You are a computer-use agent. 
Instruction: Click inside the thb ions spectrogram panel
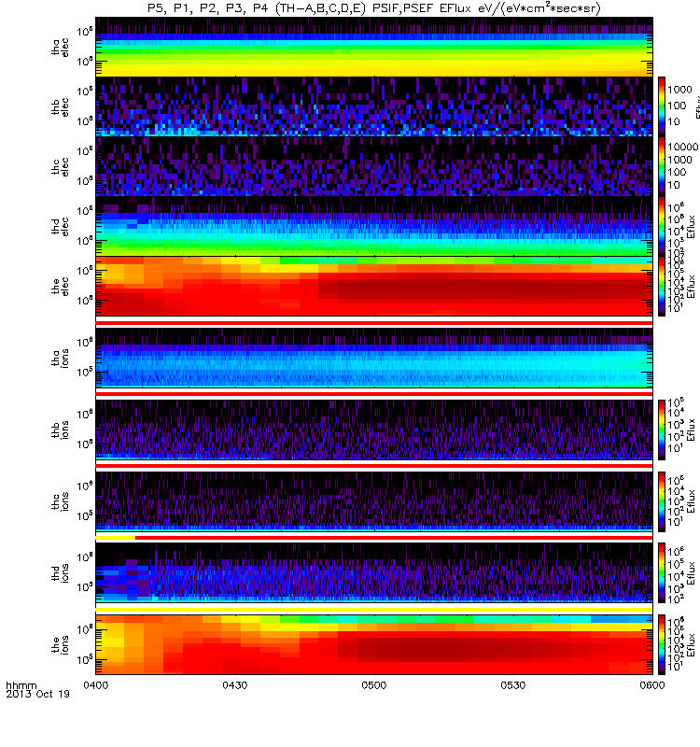coord(374,430)
